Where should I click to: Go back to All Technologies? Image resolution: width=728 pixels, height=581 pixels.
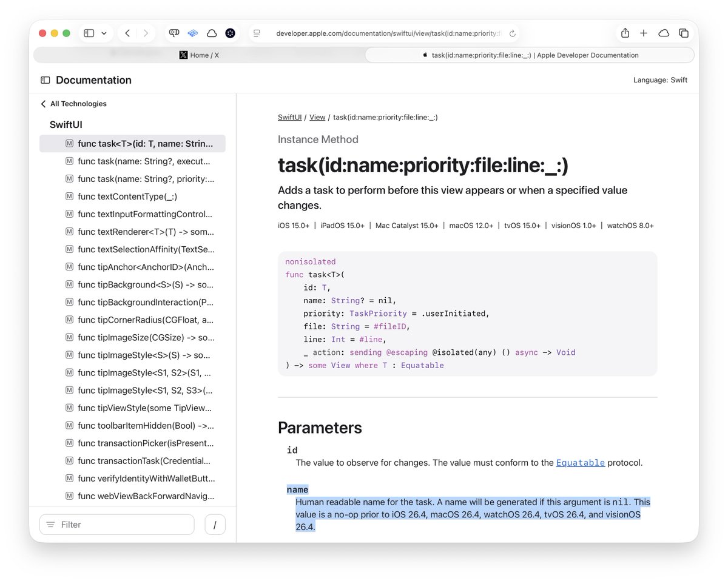click(73, 104)
